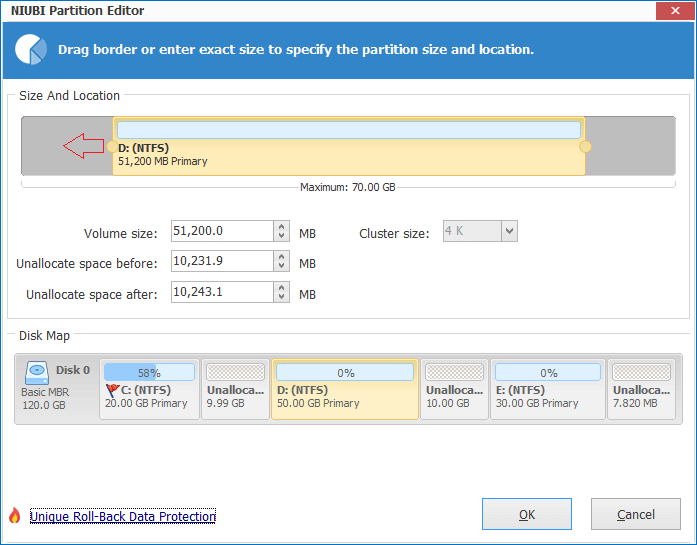Click the gray unallocated area after D: partition

click(x=630, y=146)
